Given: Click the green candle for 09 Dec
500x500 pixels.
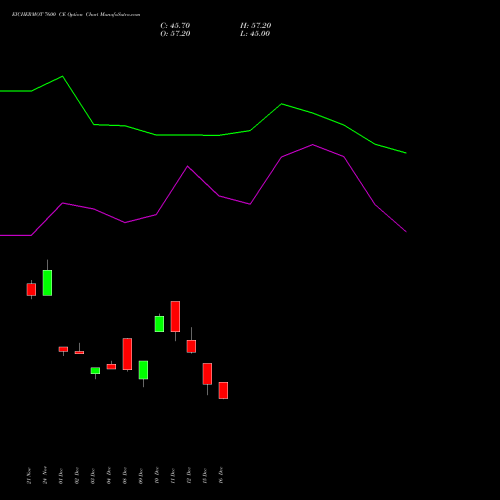Looking at the screenshot, I should coord(143,370).
